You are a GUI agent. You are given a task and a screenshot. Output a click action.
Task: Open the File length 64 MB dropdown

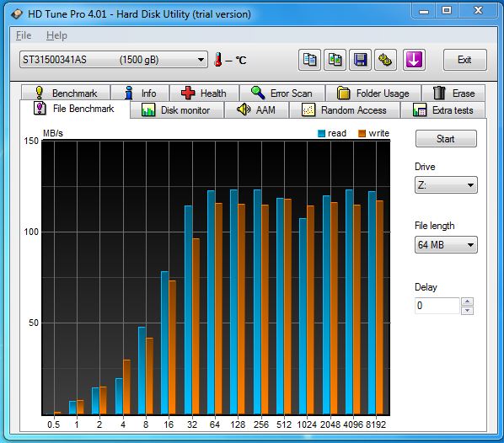click(446, 245)
